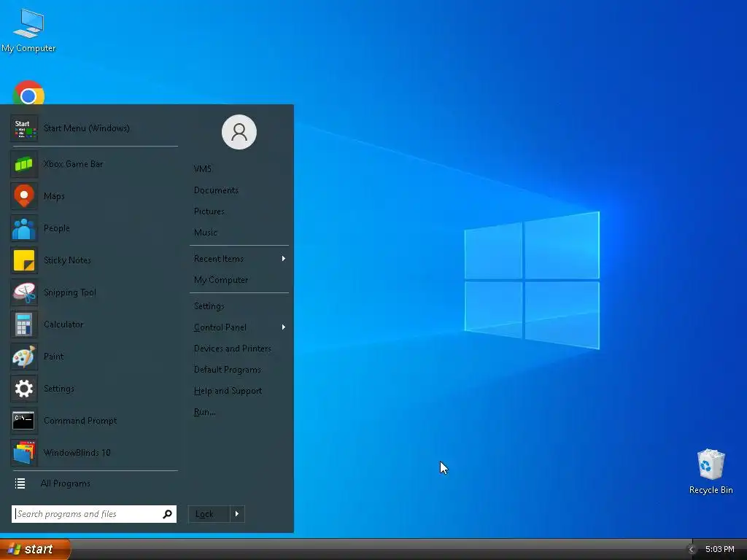747x560 pixels.
Task: Open Music from the start menu
Action: [205, 233]
